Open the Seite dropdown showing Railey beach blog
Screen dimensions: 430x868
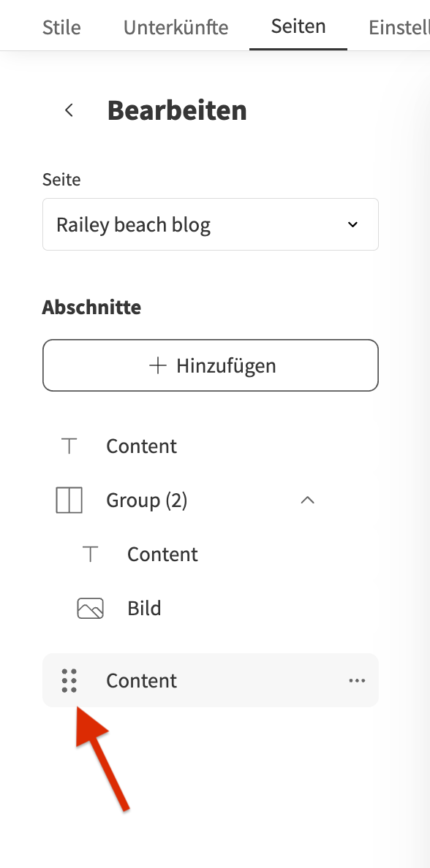click(x=211, y=224)
